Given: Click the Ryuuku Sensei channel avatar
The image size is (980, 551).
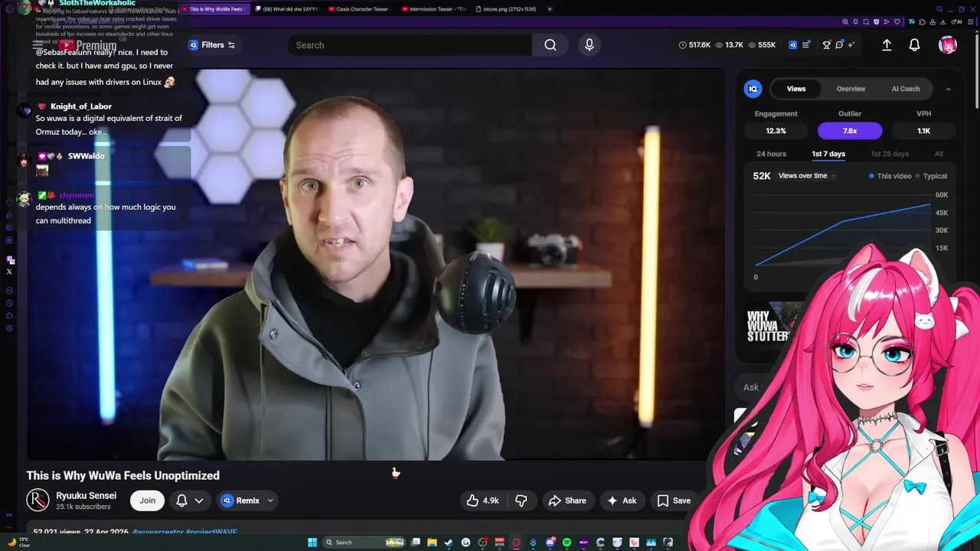Looking at the screenshot, I should pyautogui.click(x=38, y=500).
